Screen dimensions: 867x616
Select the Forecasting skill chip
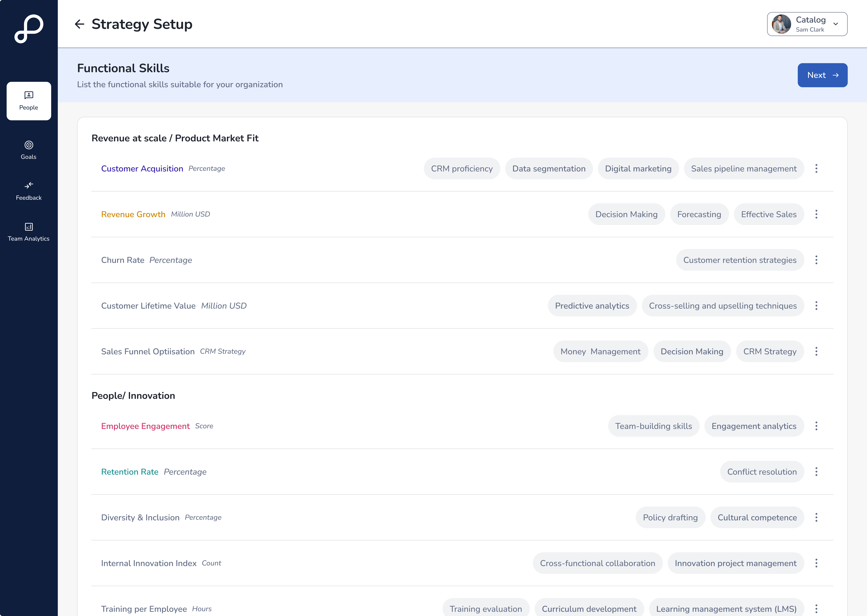[x=699, y=214]
